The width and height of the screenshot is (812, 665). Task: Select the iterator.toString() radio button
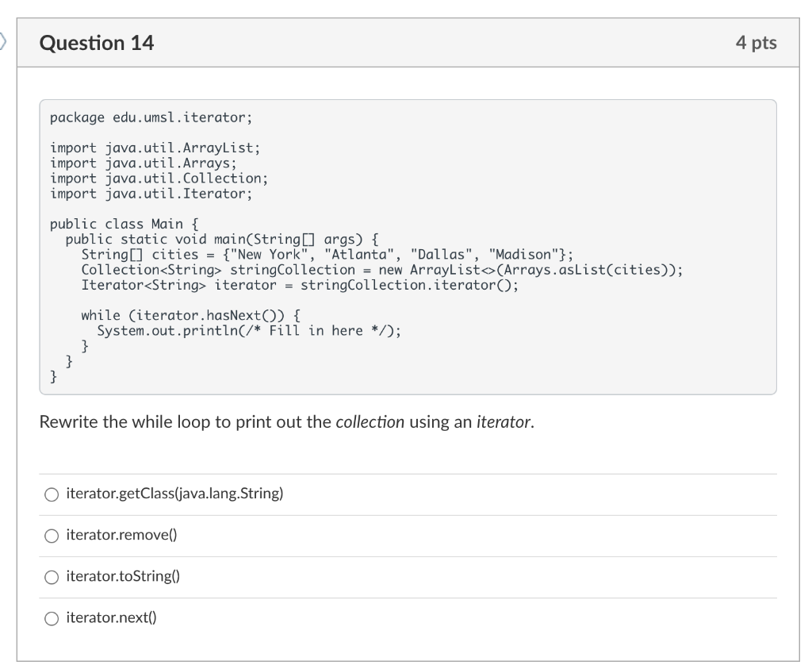52,576
